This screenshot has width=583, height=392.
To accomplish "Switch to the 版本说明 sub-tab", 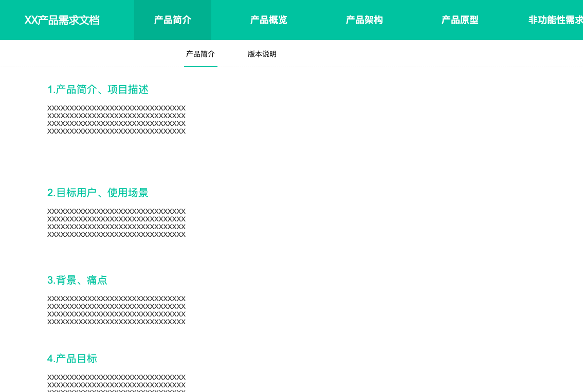I will (262, 54).
